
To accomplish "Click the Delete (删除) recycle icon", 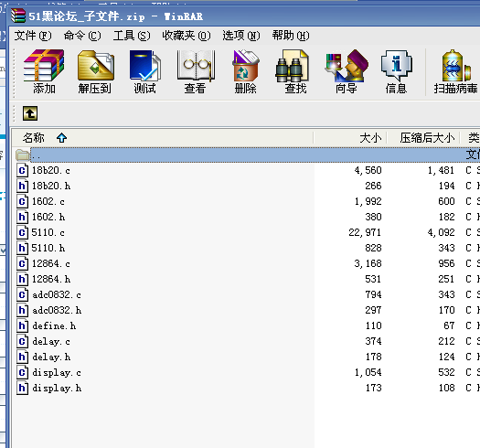I will click(x=246, y=66).
